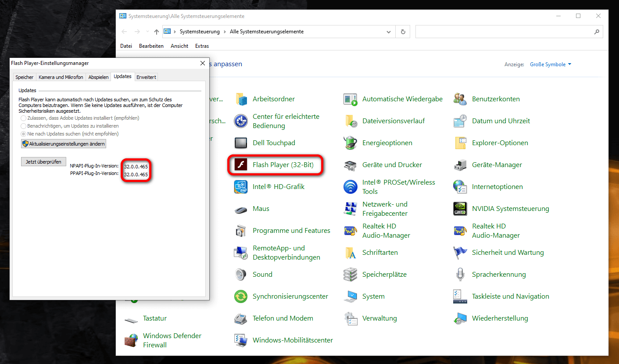
Task: Open the Flash Player (32-Bit) icon
Action: click(x=241, y=165)
